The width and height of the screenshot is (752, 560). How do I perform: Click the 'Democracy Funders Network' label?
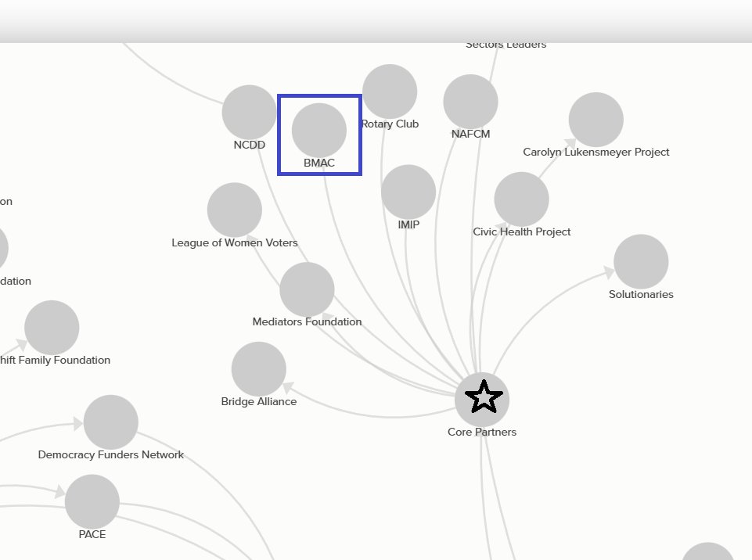(111, 454)
